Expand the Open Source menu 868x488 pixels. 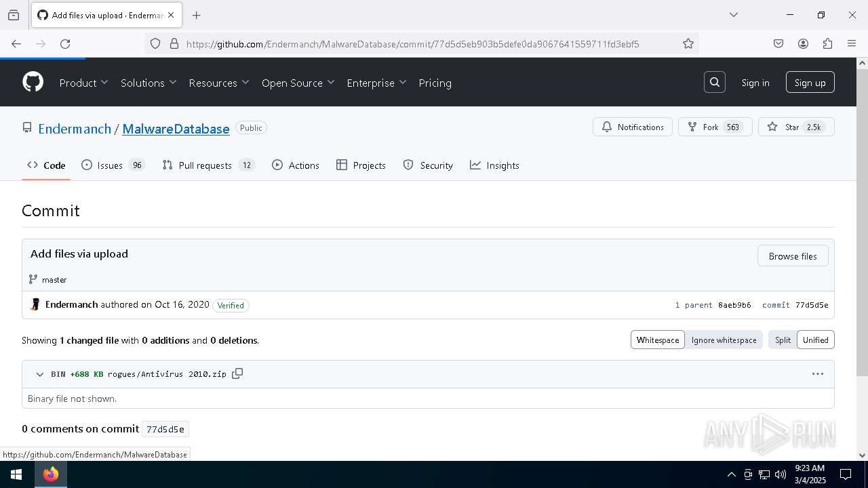point(298,83)
